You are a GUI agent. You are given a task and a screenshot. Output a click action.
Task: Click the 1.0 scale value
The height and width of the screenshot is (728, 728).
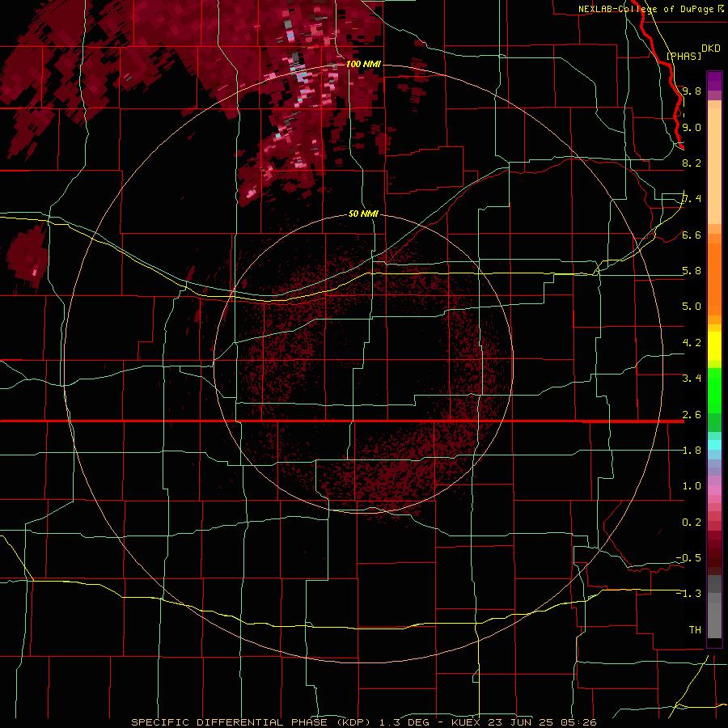pyautogui.click(x=692, y=486)
